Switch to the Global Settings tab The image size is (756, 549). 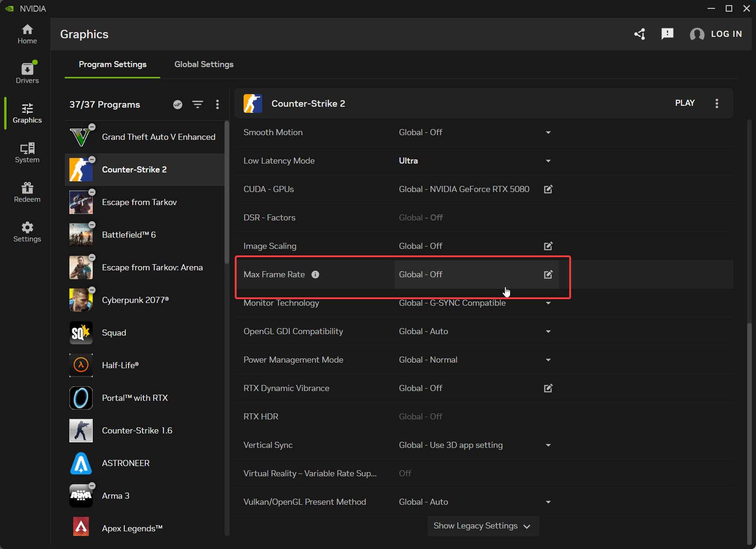(204, 64)
